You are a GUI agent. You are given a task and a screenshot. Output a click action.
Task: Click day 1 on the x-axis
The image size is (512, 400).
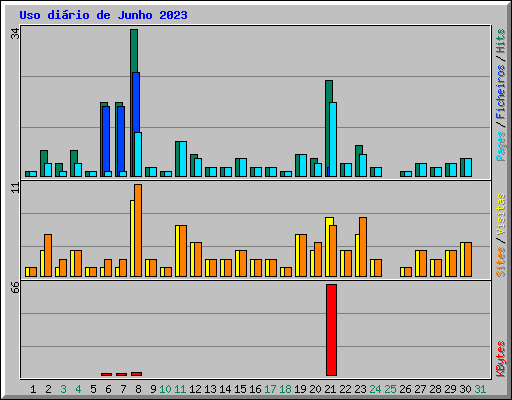coord(33,389)
